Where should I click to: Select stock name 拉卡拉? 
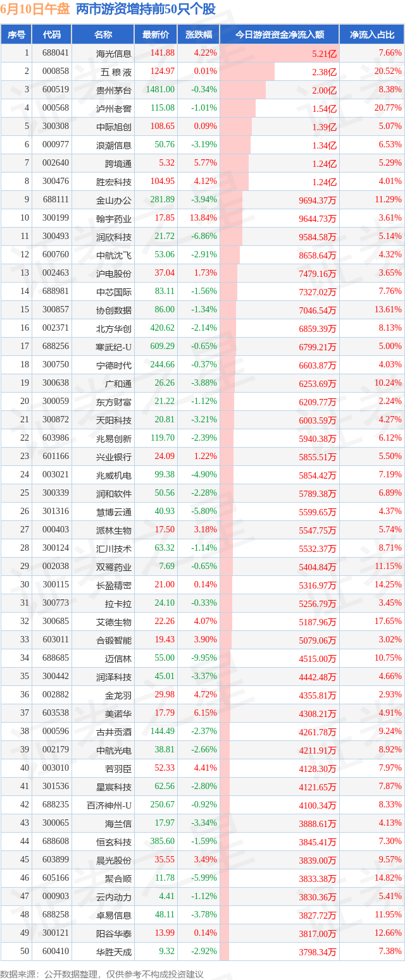[x=118, y=603]
